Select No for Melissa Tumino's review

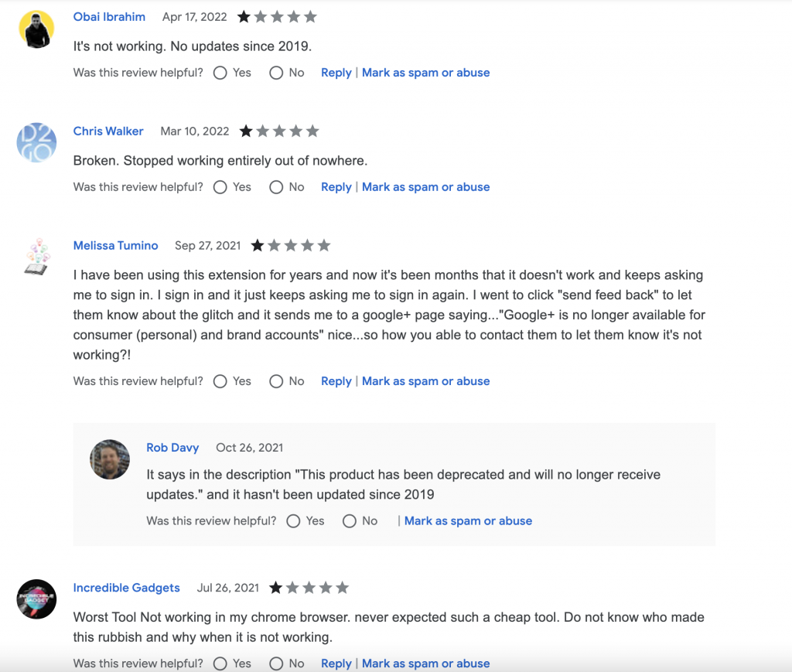coord(275,380)
